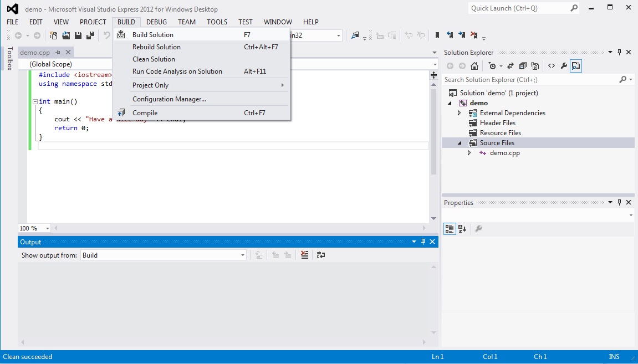This screenshot has height=364, width=638.
Task: Select Solution 'demo' (1 project) node
Action: (x=499, y=93)
